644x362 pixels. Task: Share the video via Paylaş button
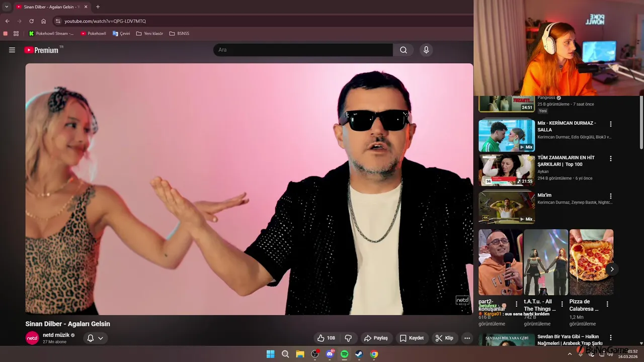376,338
